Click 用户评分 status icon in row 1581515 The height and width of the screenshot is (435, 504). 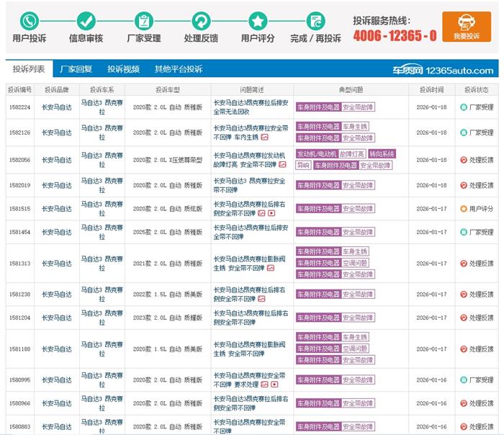463,209
